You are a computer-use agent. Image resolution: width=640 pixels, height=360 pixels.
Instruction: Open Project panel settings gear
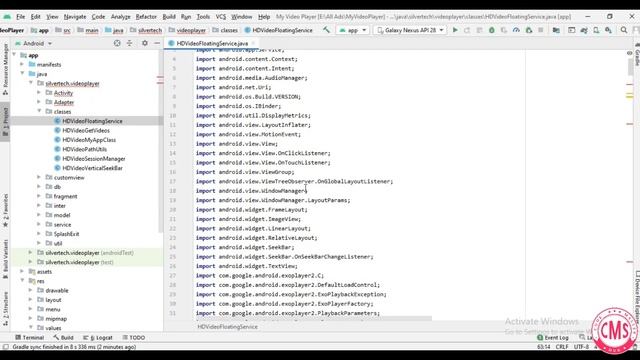tap(144, 43)
